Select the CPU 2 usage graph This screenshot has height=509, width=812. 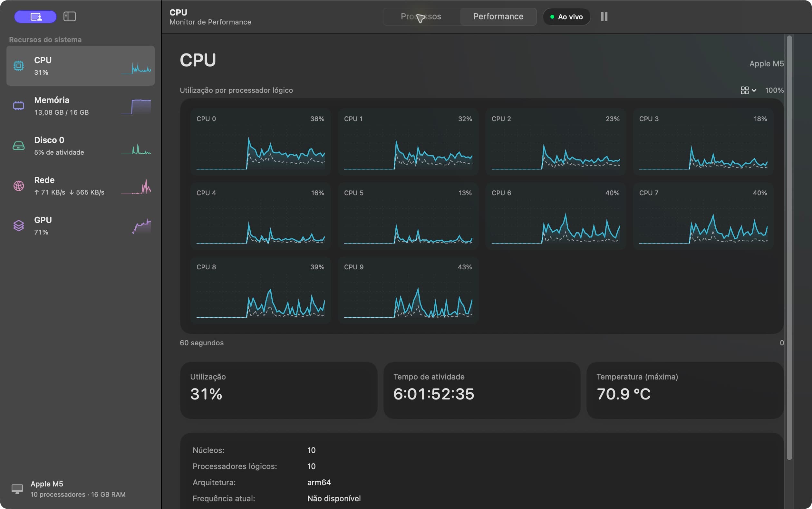[x=556, y=142]
